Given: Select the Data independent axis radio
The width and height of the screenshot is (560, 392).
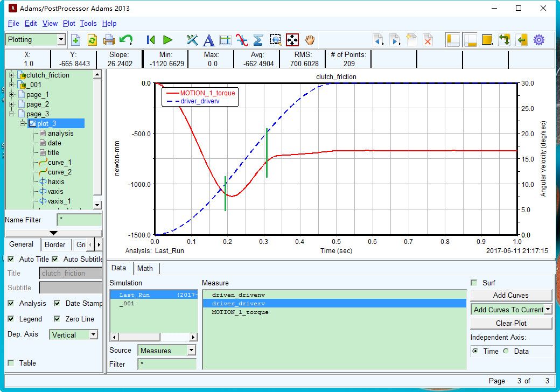Looking at the screenshot, I should click(x=506, y=351).
